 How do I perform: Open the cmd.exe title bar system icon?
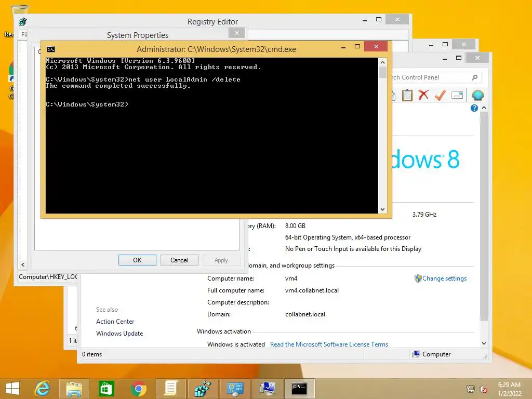point(51,49)
